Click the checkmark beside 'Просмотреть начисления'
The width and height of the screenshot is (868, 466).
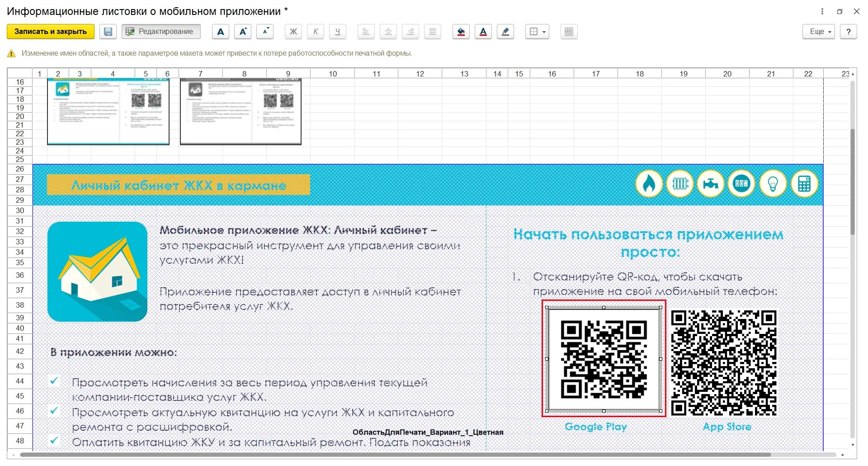pos(54,381)
